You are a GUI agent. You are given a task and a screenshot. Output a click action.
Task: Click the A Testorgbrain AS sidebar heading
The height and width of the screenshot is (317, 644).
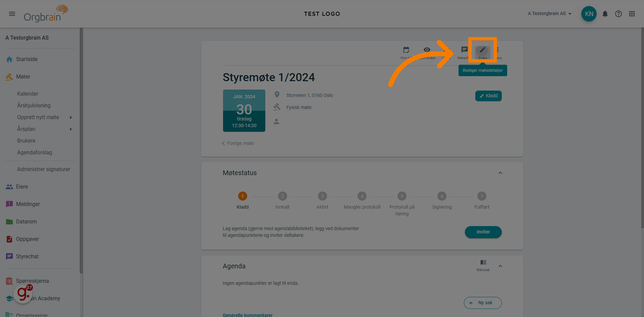(27, 38)
